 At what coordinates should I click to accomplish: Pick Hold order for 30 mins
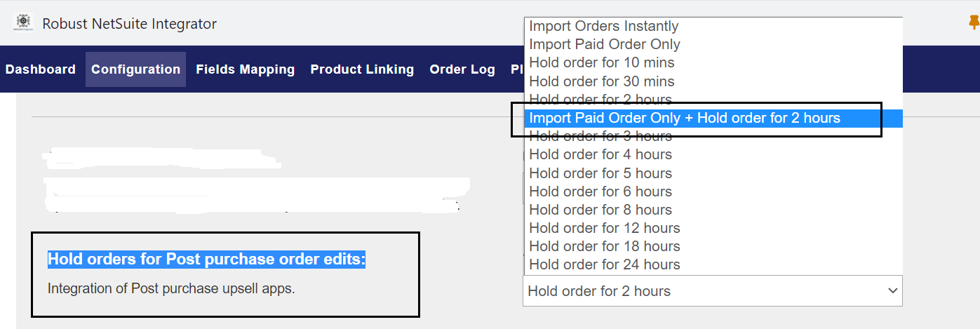601,81
